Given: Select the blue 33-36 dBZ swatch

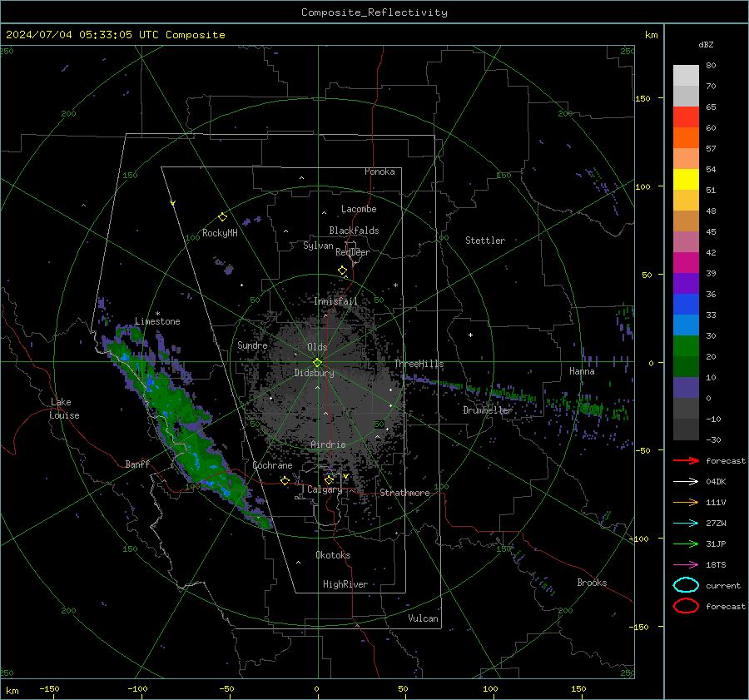Looking at the screenshot, I should (x=686, y=305).
